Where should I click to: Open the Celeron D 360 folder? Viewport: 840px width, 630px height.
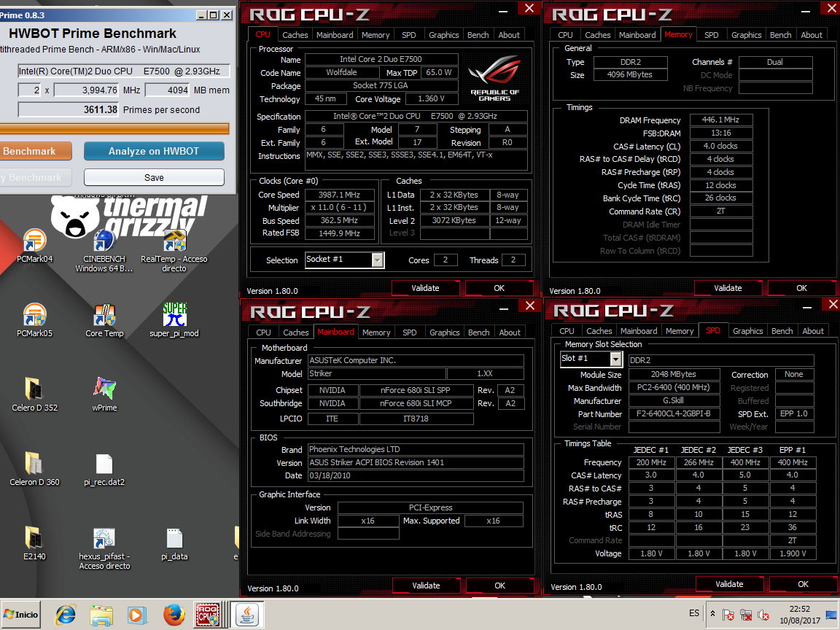coord(35,470)
